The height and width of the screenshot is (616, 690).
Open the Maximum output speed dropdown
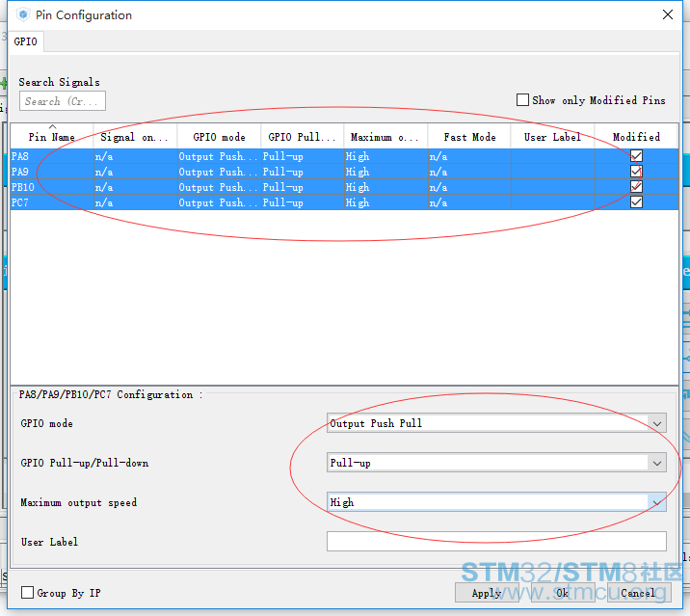pyautogui.click(x=496, y=502)
